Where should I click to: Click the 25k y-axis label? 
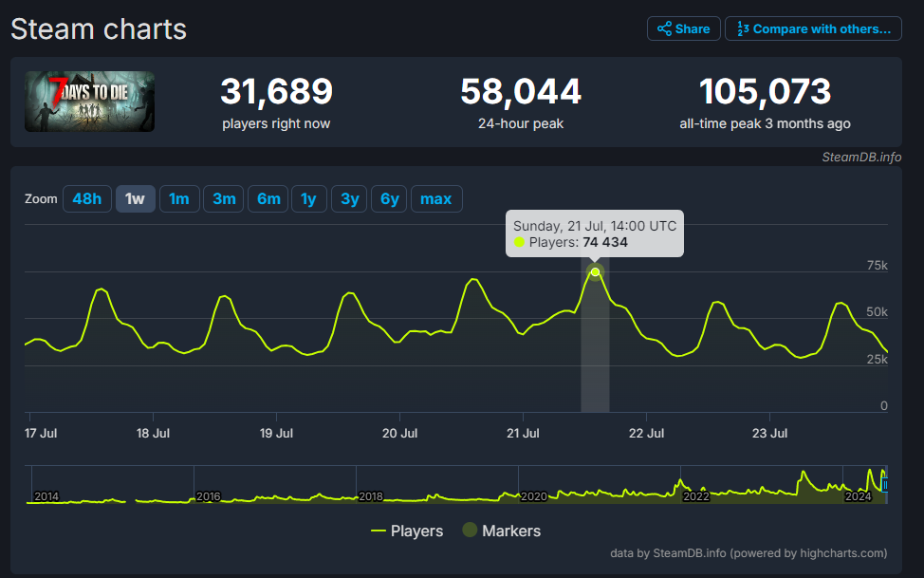click(877, 359)
